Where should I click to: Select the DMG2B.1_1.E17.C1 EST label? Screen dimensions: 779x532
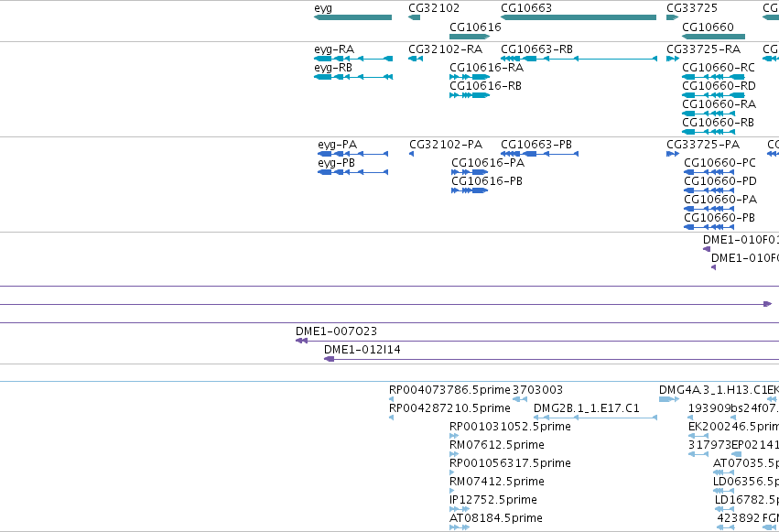[x=586, y=408]
